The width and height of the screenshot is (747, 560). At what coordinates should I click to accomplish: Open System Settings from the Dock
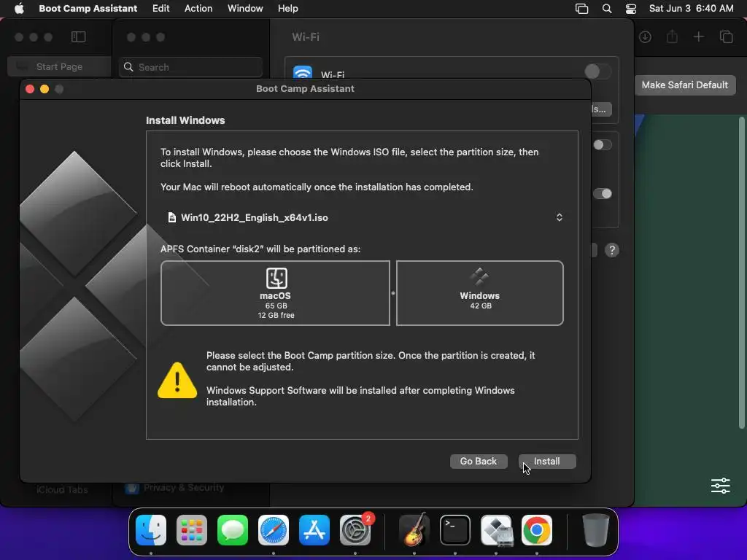[355, 530]
